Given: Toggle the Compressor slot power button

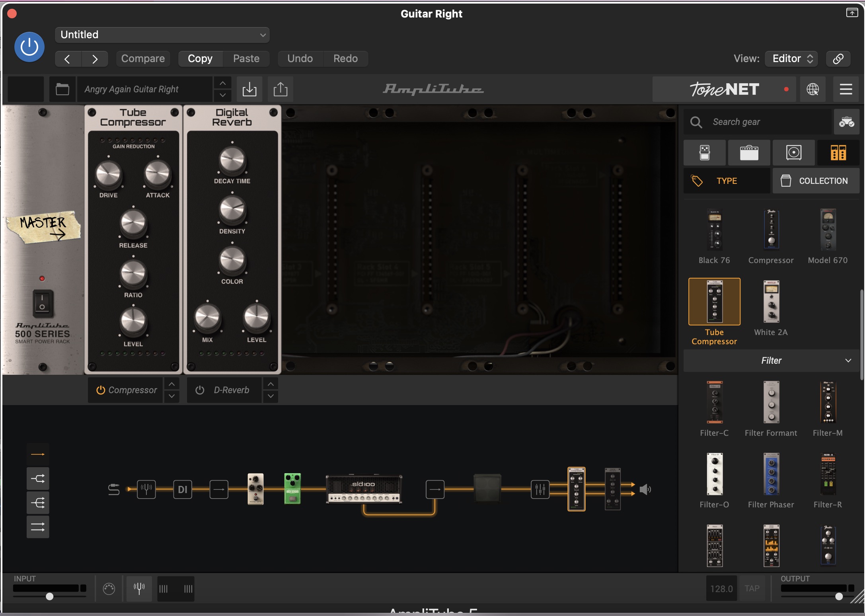Looking at the screenshot, I should point(101,390).
